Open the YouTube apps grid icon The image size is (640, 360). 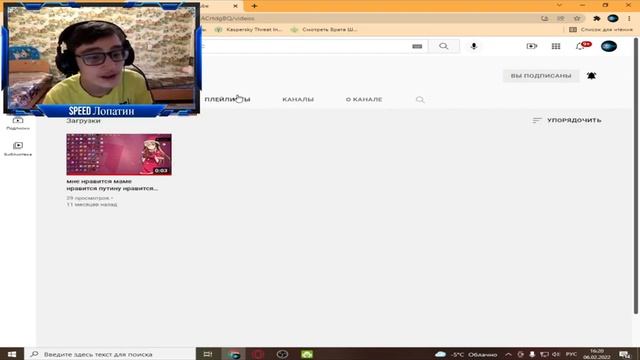[x=556, y=47]
